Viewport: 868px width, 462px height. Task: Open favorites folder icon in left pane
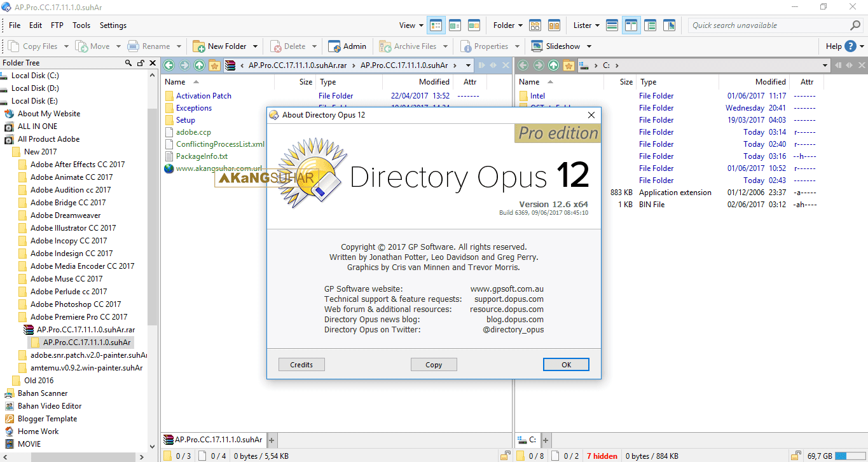[x=215, y=65]
